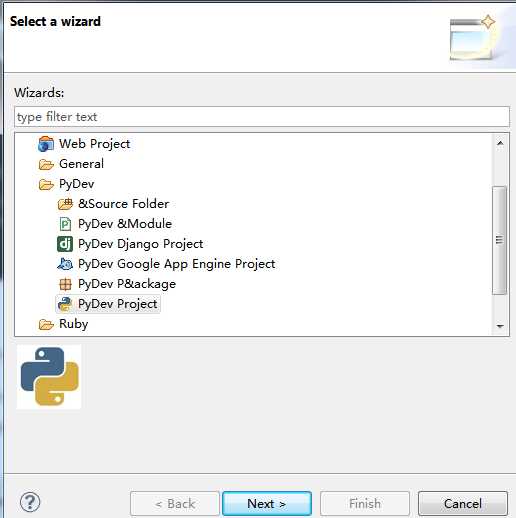Choose PyDev Google App Engine Project
Screen dimensions: 516x518
coord(176,264)
